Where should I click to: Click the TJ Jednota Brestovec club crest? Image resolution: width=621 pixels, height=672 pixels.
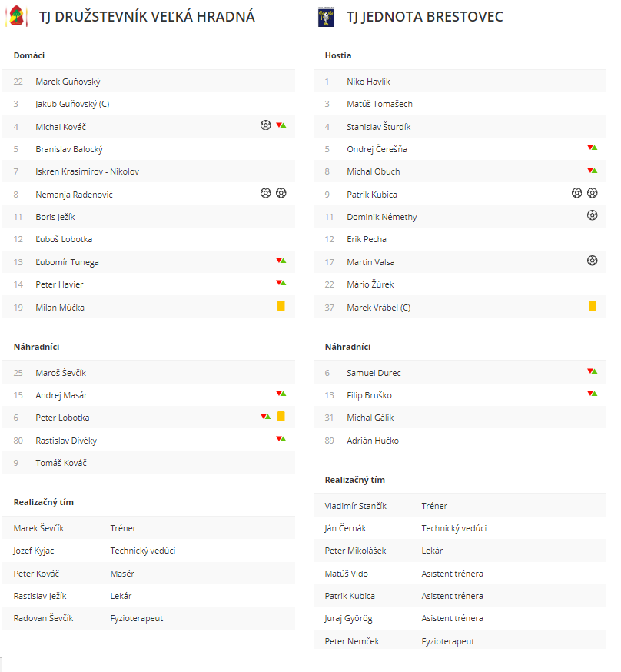click(x=326, y=17)
